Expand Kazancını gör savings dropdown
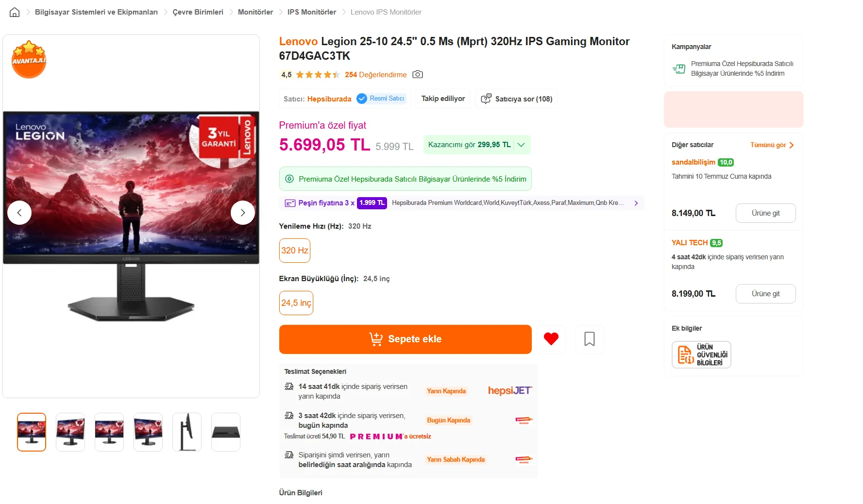The image size is (863, 504). tap(521, 145)
